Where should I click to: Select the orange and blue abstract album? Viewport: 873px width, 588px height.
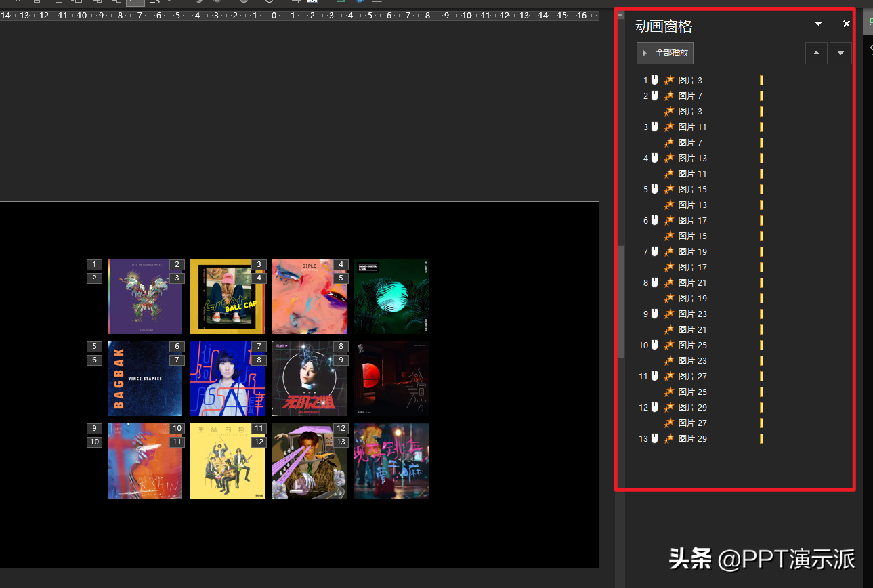145,461
